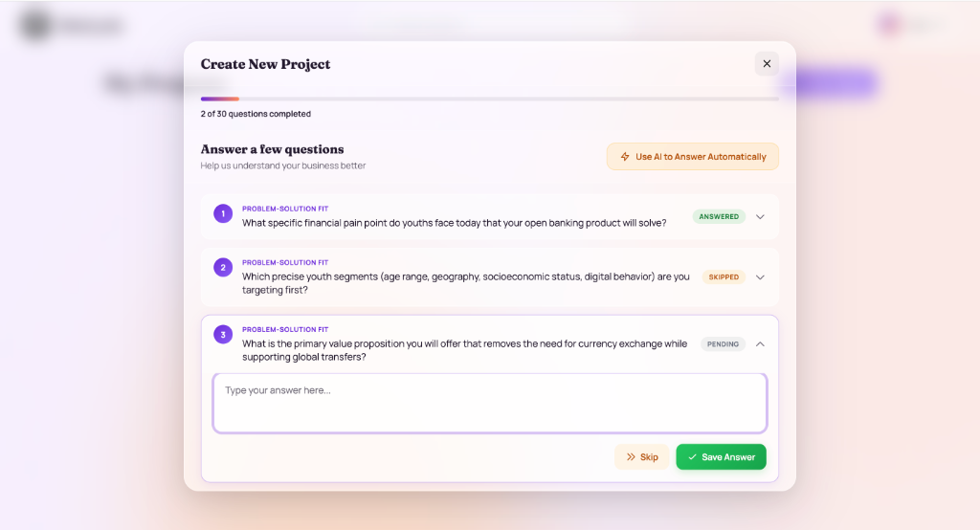
Task: Click the number 1 question badge
Action: (223, 213)
